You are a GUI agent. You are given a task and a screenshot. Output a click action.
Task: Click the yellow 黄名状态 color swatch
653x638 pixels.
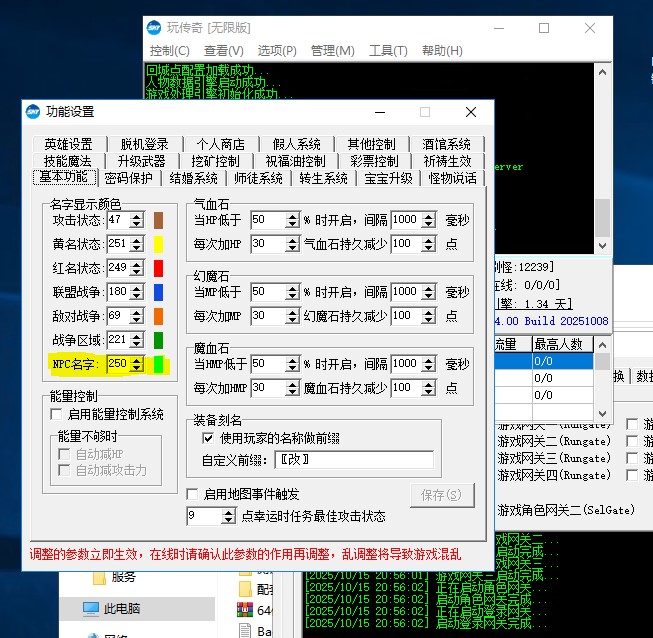pyautogui.click(x=158, y=244)
